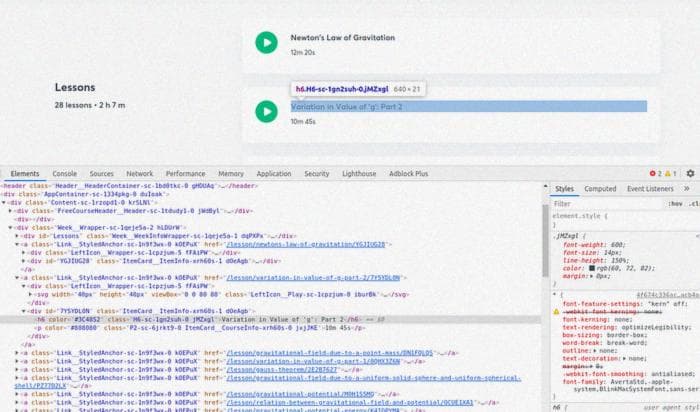The image size is (700, 412).
Task: Select the Event Listeners sidebar tab
Action: [650, 189]
